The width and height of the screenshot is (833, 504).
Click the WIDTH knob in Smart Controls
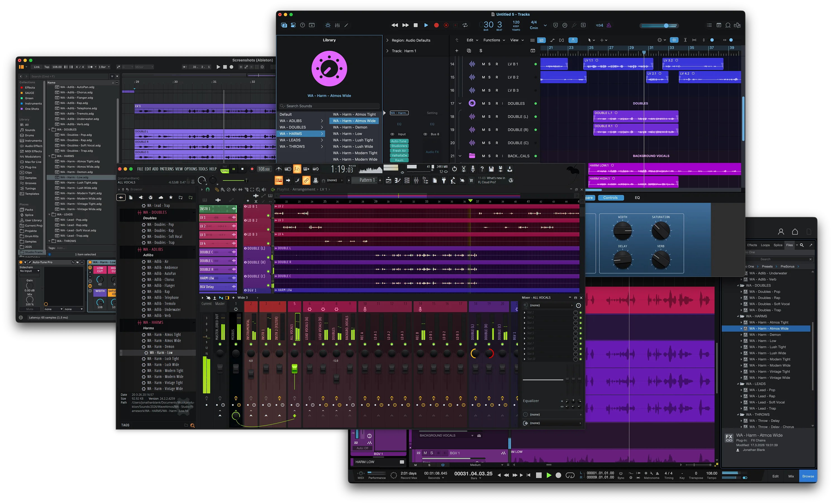pos(622,231)
